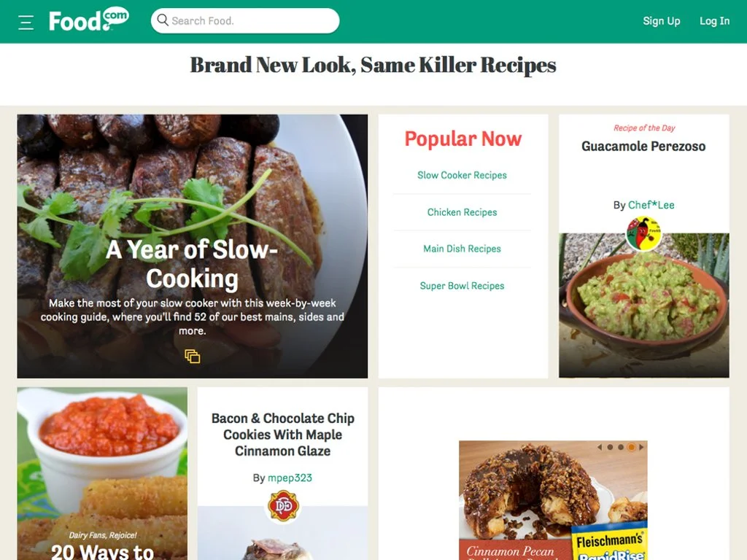Click the Sign Up link
Image resolution: width=747 pixels, height=560 pixels.
(x=661, y=21)
